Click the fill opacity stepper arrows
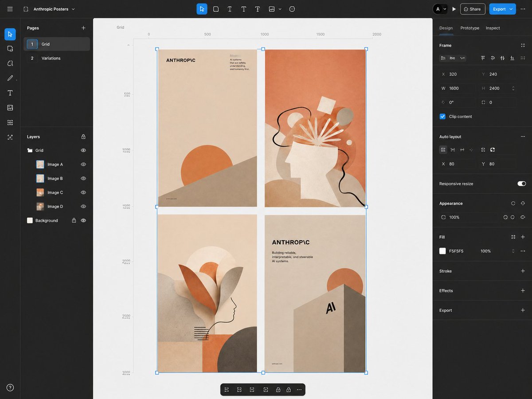 click(x=513, y=251)
